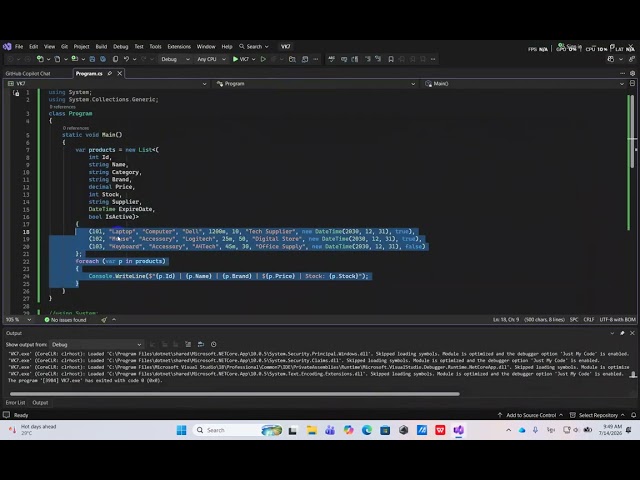Open the File menu
The height and width of the screenshot is (480, 640).
click(x=19, y=47)
